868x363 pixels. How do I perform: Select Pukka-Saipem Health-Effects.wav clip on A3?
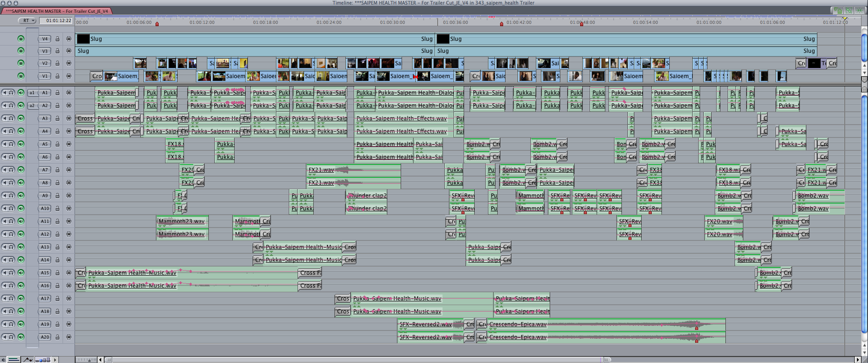[404, 119]
